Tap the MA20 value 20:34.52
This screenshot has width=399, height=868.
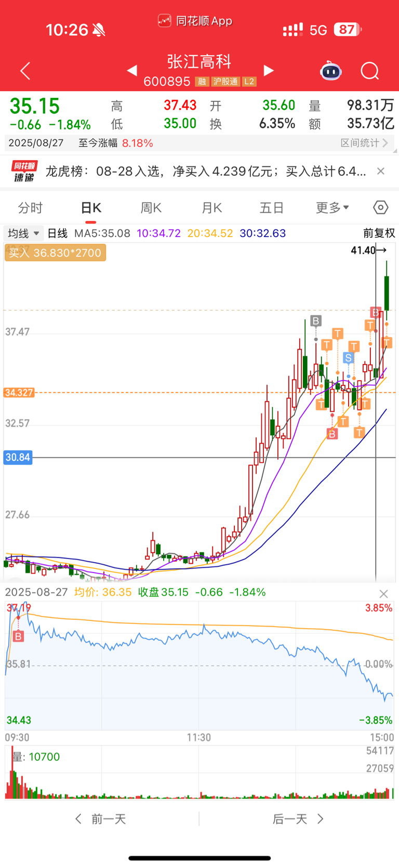[210, 234]
